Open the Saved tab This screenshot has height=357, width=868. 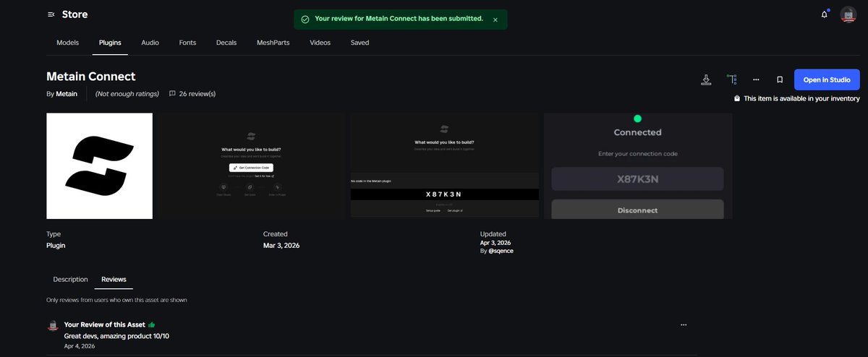click(x=360, y=43)
